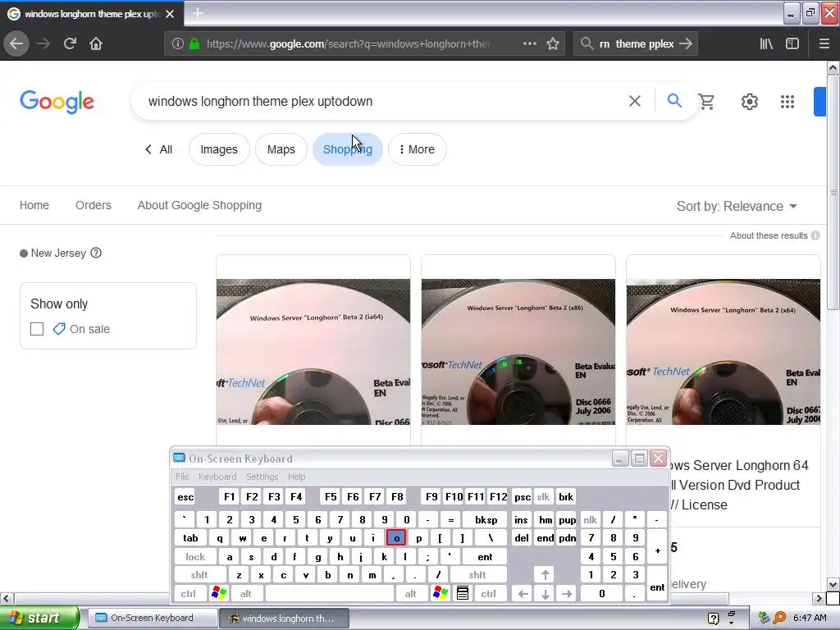Screen dimensions: 840x630
Task: Toggle the slk key on on-screen keyboard
Action: tap(543, 496)
